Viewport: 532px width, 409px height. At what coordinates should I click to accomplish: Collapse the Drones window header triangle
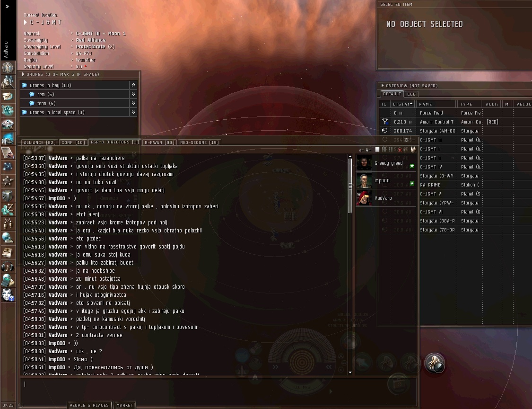pyautogui.click(x=23, y=74)
